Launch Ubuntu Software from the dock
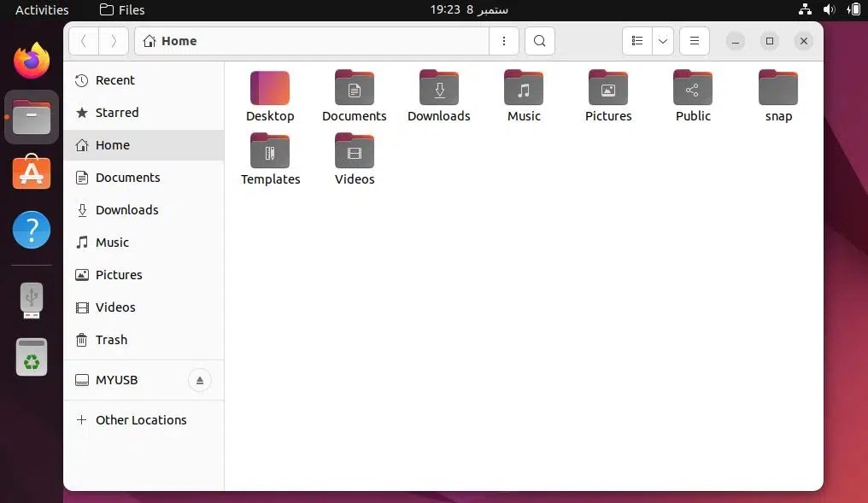 [x=31, y=173]
